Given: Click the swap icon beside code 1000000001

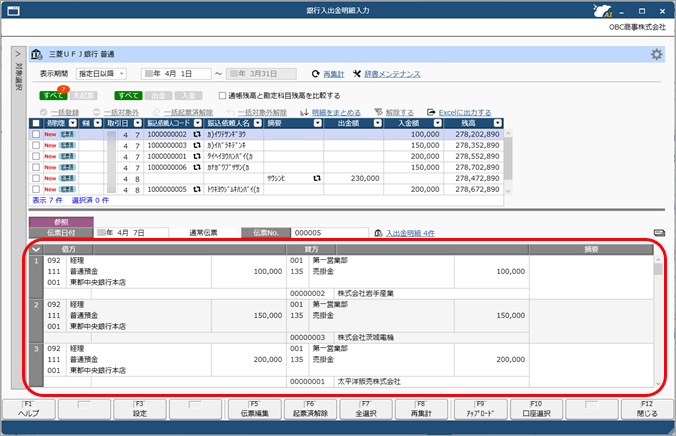Looking at the screenshot, I should pyautogui.click(x=197, y=157).
